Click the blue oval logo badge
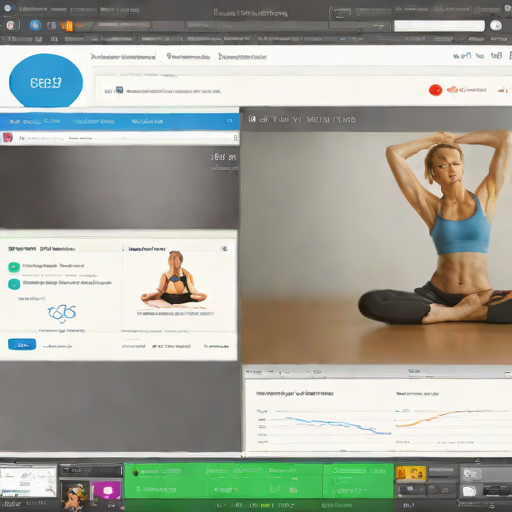 pos(46,81)
